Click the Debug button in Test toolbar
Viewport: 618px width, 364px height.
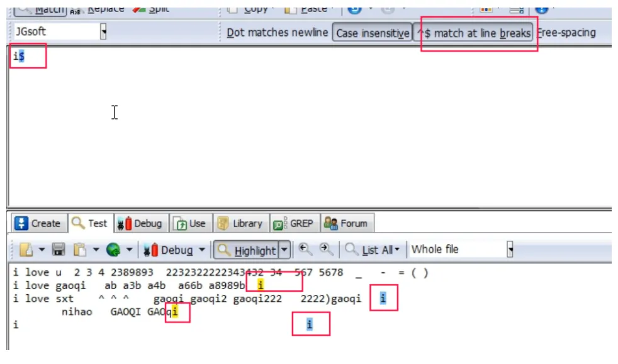pos(169,250)
